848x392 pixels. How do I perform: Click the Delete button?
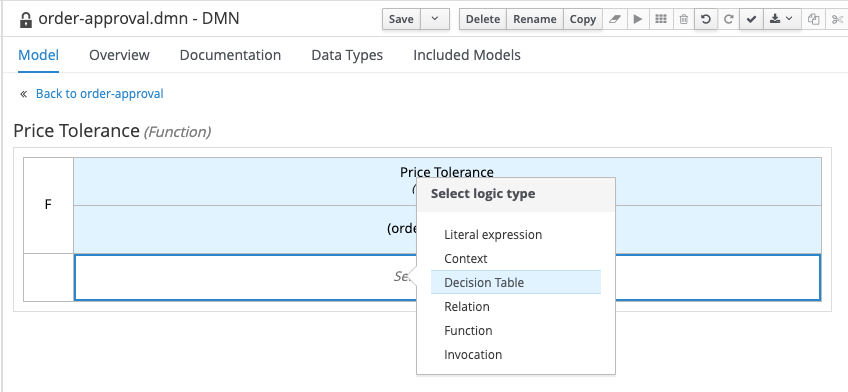pyautogui.click(x=482, y=19)
